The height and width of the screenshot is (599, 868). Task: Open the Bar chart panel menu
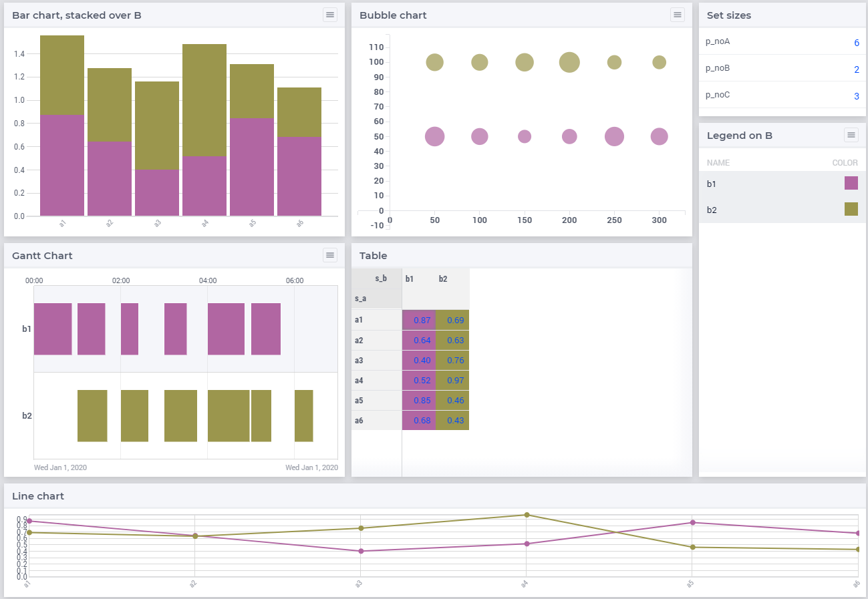point(330,14)
